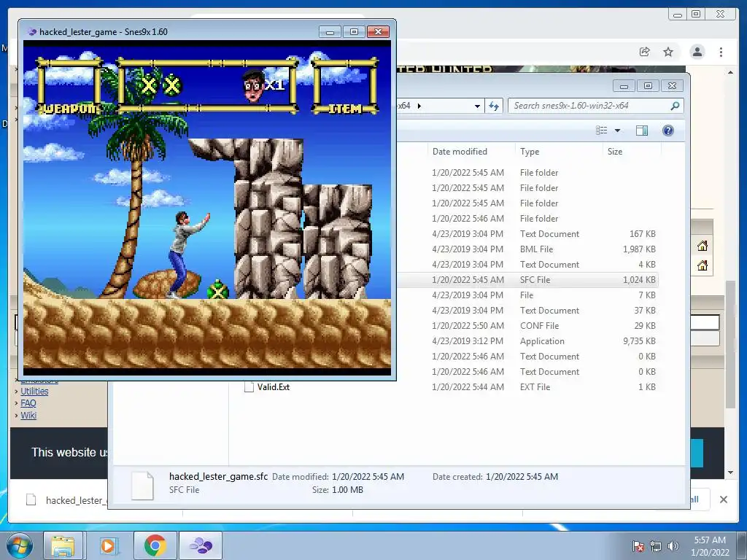Open Windows Explorer from taskbar

[x=63, y=545]
